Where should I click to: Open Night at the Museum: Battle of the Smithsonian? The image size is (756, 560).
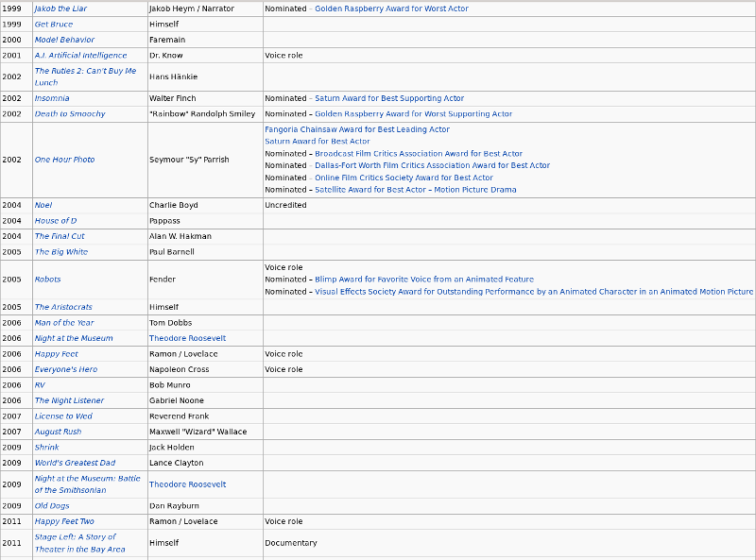click(87, 484)
